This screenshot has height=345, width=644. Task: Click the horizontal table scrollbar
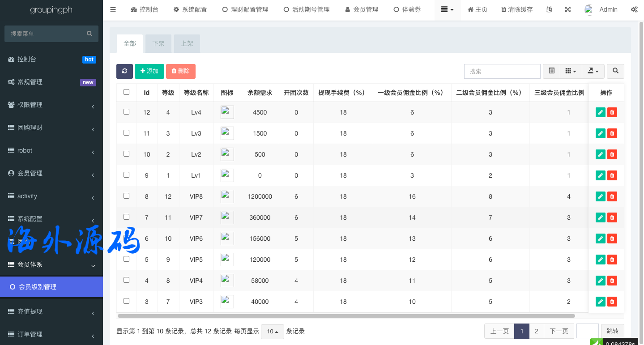tap(345, 316)
